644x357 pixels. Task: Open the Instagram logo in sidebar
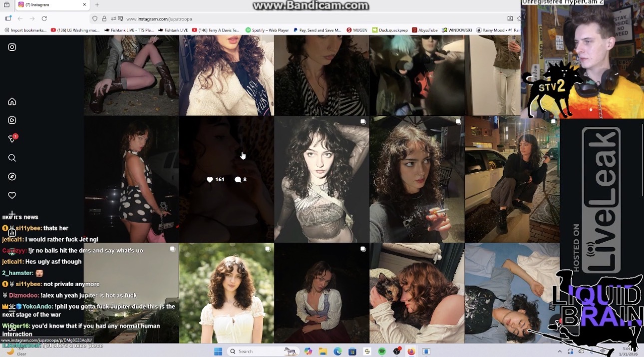tap(12, 47)
